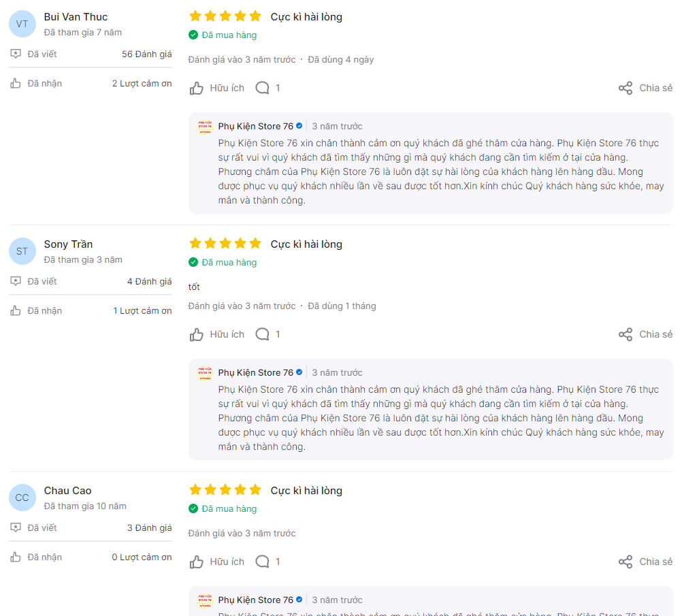The width and height of the screenshot is (684, 616).
Task: Click Chau Cao's CC avatar
Action: pos(22,498)
